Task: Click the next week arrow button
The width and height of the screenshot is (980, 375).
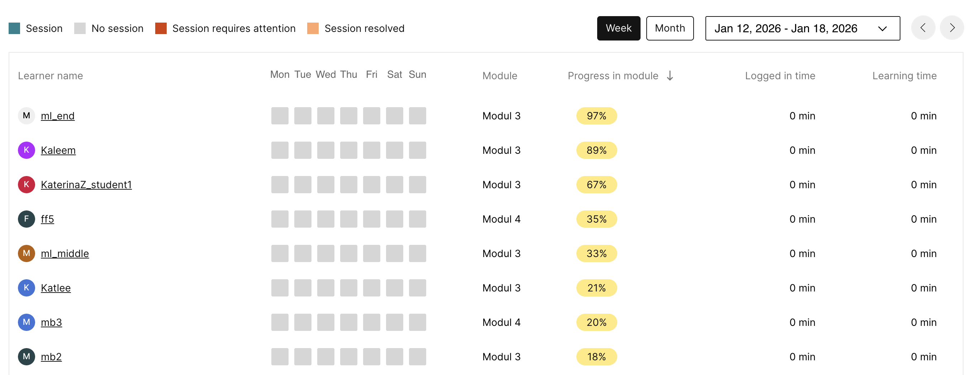Action: [951, 28]
